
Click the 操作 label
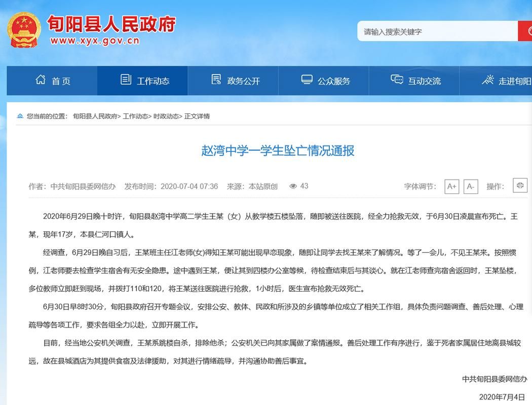[x=495, y=186]
